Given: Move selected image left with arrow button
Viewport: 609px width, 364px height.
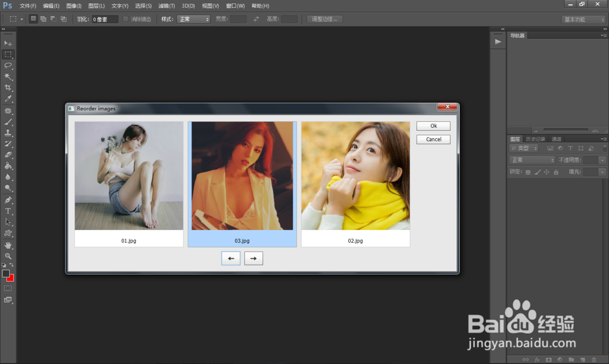Looking at the screenshot, I should pyautogui.click(x=231, y=259).
